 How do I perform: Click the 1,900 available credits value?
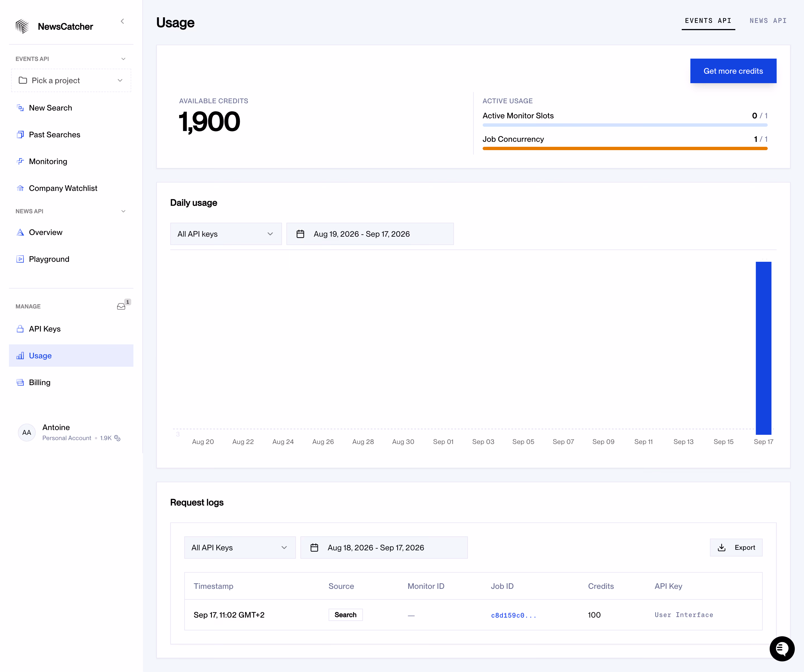[x=209, y=122]
